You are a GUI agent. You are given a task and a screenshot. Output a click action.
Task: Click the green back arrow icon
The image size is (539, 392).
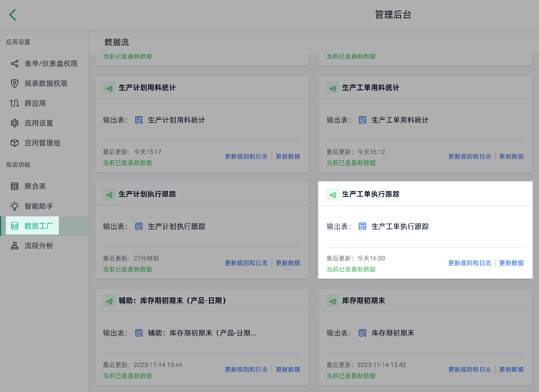coord(13,15)
